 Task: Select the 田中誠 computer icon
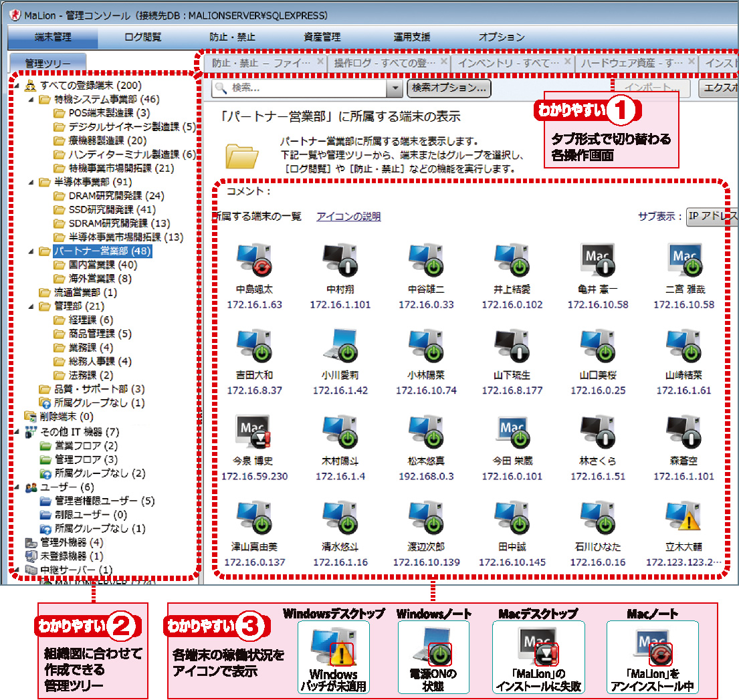point(512,517)
